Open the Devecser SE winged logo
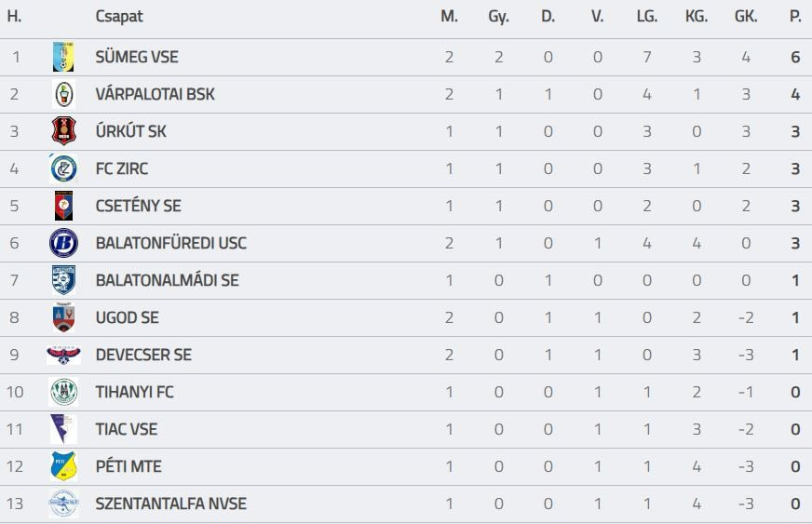 [63, 355]
